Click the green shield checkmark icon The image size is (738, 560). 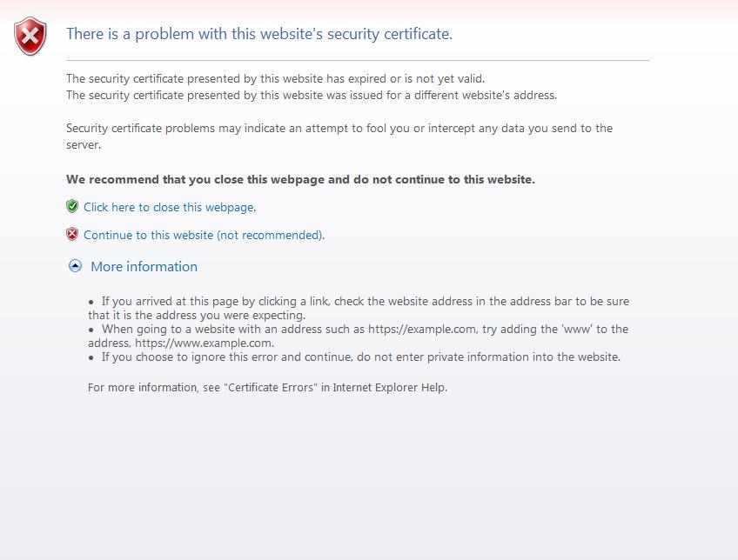[72, 206]
